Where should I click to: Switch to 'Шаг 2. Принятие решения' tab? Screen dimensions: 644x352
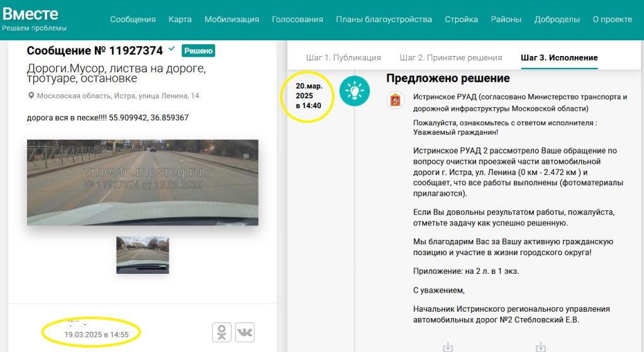[x=450, y=57]
